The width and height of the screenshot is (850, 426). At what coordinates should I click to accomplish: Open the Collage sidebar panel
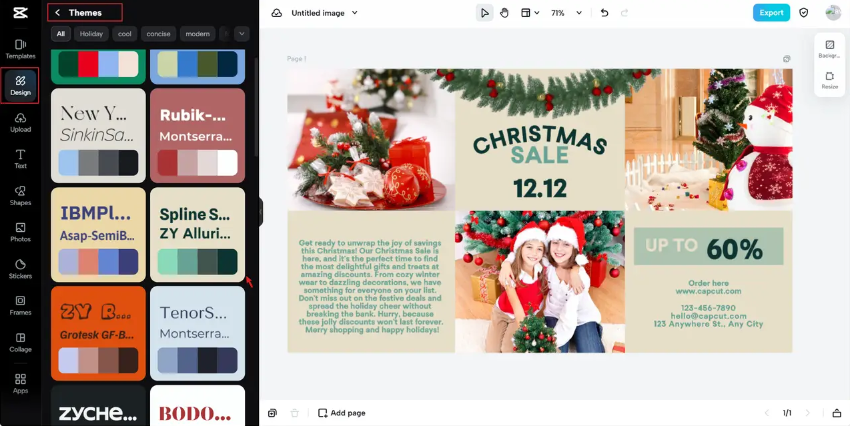21,343
